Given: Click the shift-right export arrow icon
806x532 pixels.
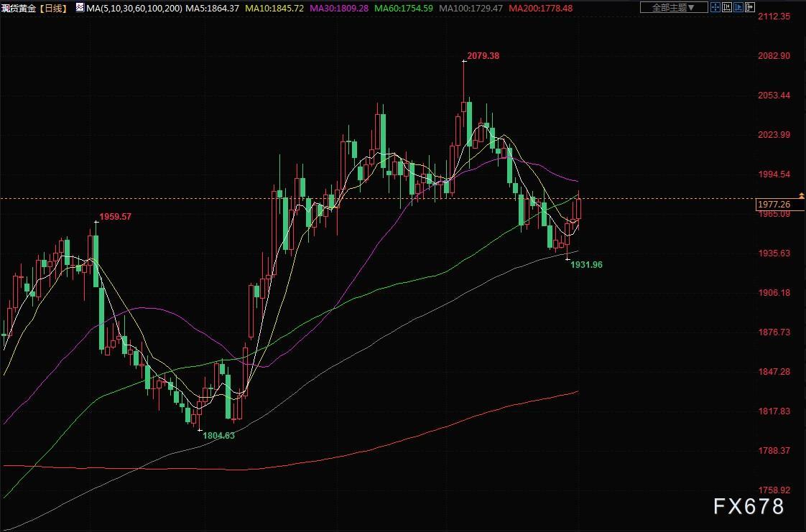Looking at the screenshot, I should point(750,7).
